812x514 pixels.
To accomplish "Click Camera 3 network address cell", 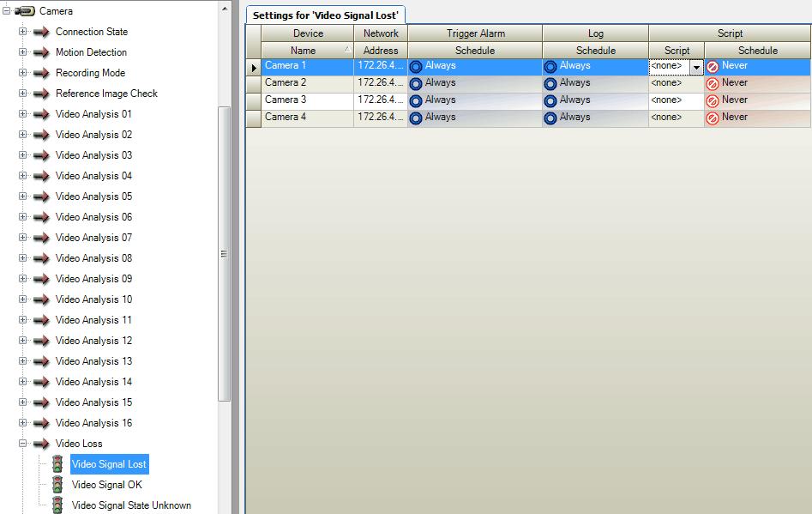I will click(381, 101).
